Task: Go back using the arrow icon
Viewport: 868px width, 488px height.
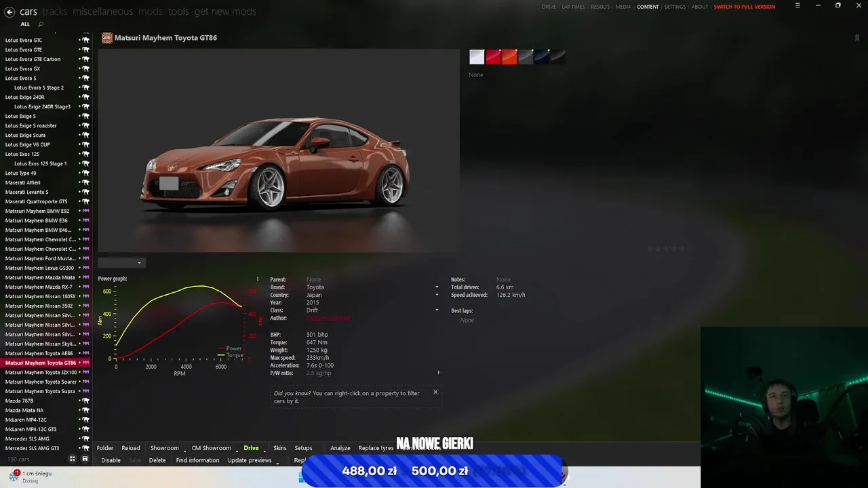Action: 9,12
